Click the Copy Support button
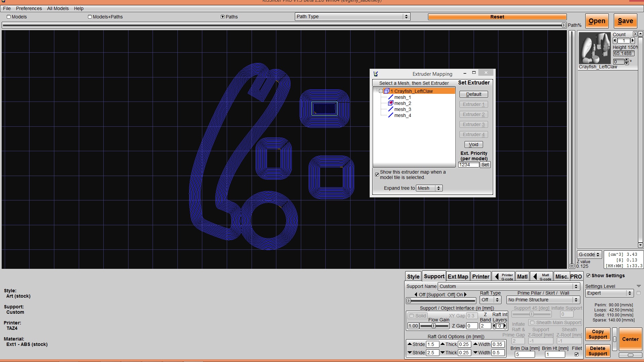644x362 pixels. coord(598,334)
